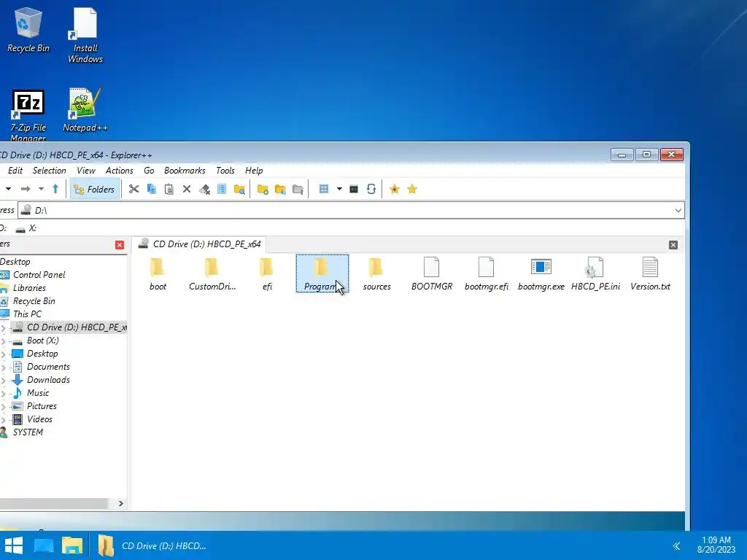The height and width of the screenshot is (560, 747).
Task: Click the Delete permanently icon
Action: [x=204, y=189]
